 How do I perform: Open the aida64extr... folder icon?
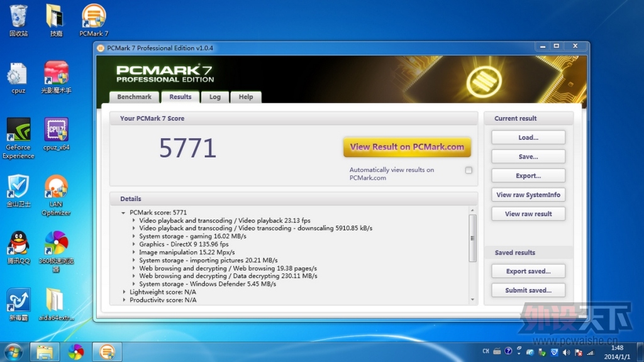(x=56, y=304)
